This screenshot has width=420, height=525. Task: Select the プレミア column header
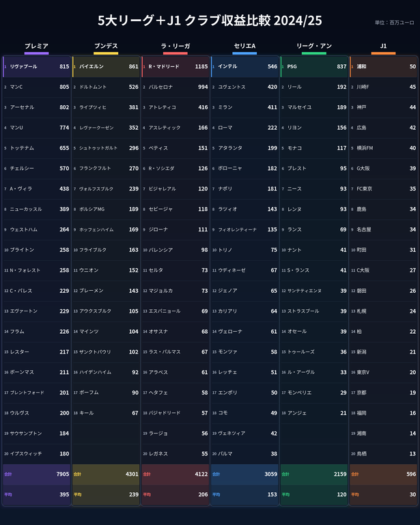pyautogui.click(x=36, y=46)
